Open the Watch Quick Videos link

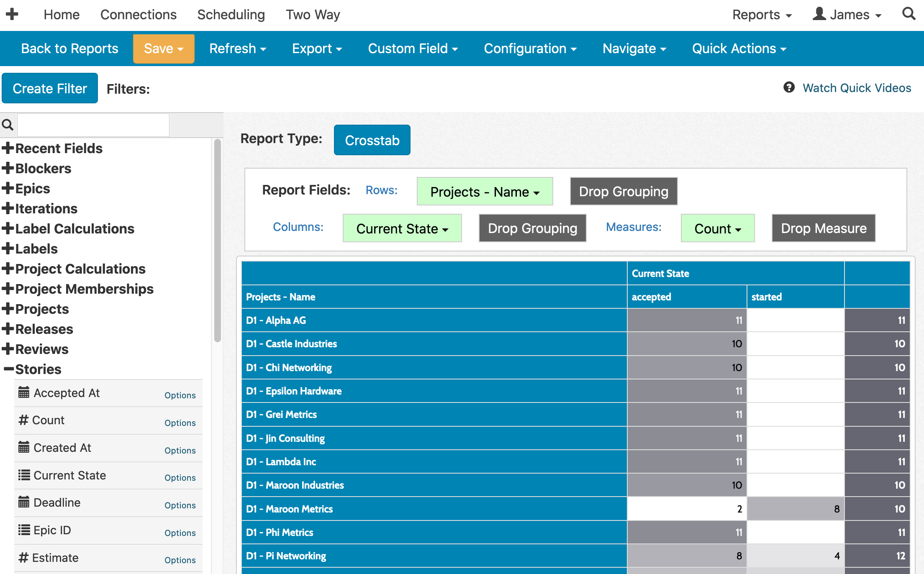click(857, 88)
